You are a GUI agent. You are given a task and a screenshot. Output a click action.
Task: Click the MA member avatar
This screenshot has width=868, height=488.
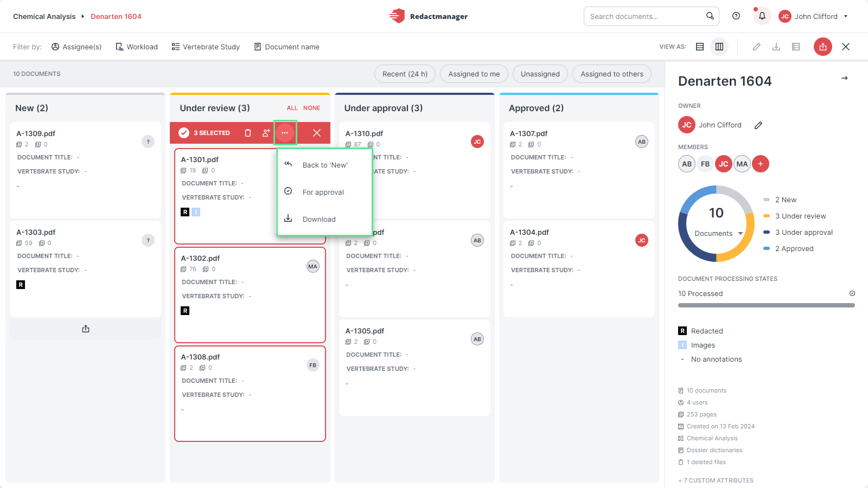742,164
